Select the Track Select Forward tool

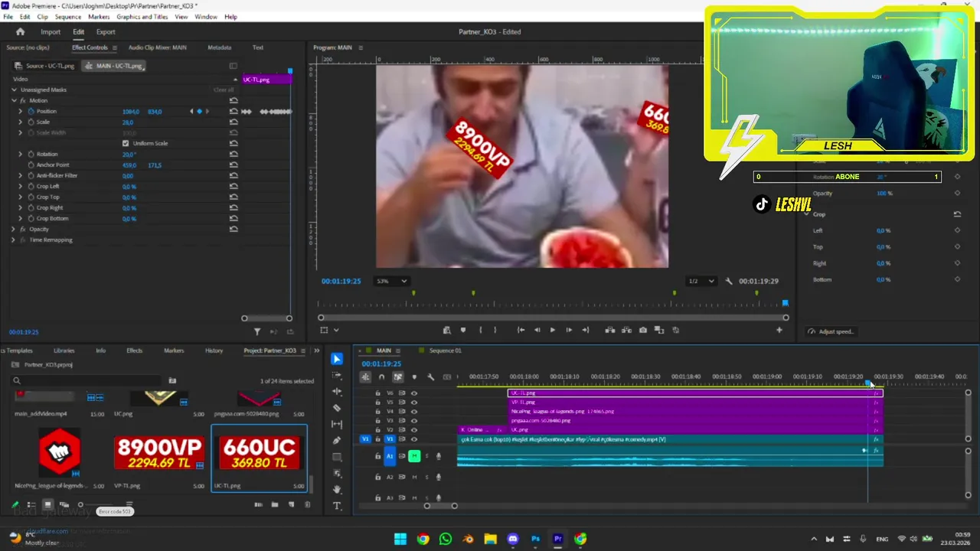[337, 376]
